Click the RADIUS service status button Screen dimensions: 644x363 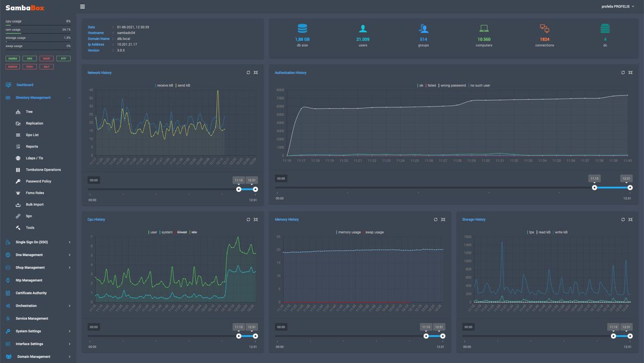coord(13,67)
